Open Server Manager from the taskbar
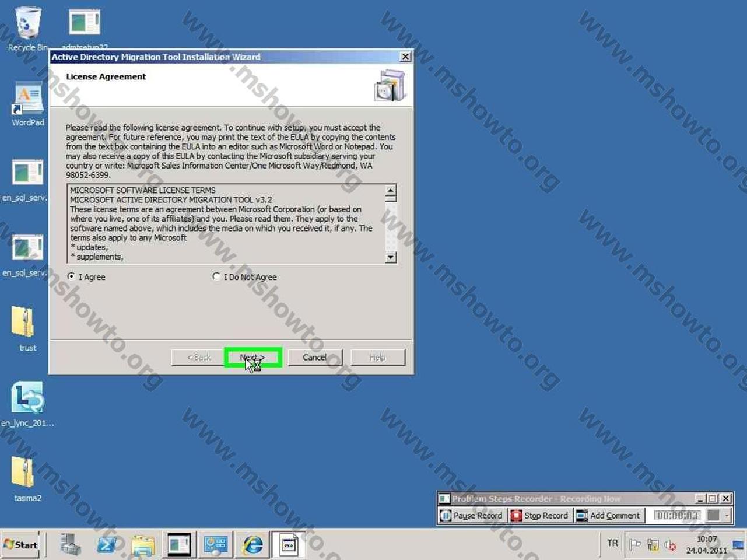 [71, 545]
